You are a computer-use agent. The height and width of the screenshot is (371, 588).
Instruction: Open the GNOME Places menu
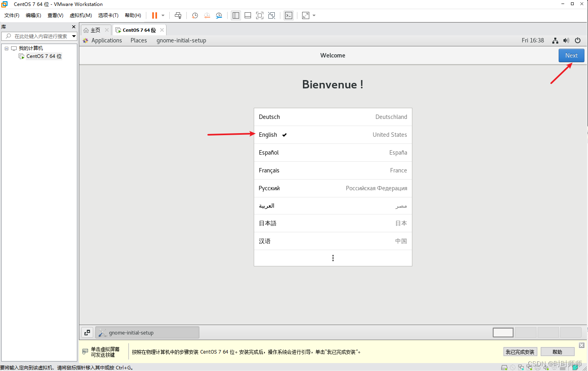coord(139,40)
